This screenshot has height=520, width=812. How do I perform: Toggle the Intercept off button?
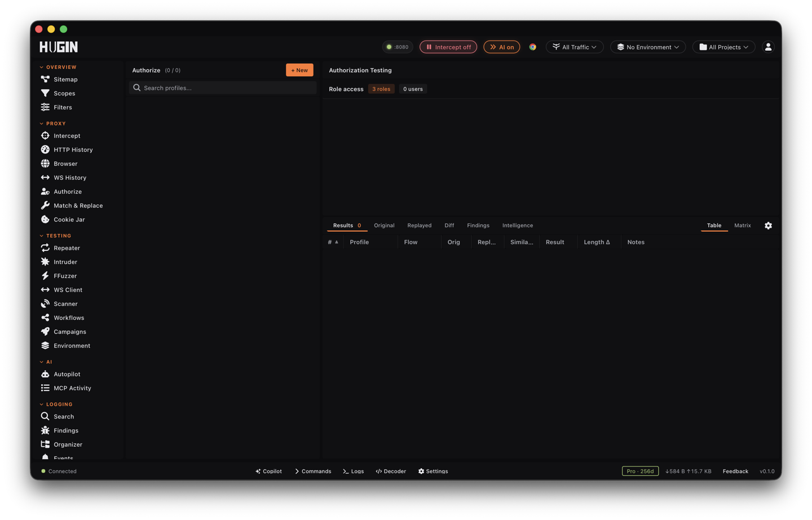(x=448, y=47)
